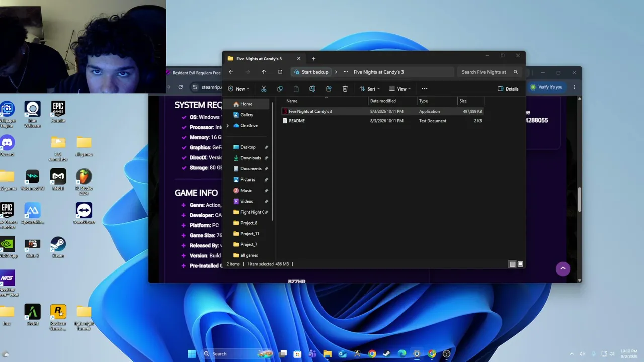
Task: Sort files by Type column header
Action: coord(437,101)
